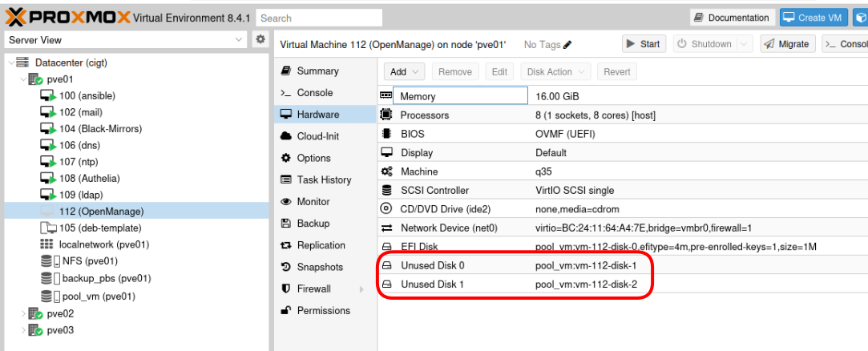
Task: Open the Task History tab
Action: tap(325, 180)
